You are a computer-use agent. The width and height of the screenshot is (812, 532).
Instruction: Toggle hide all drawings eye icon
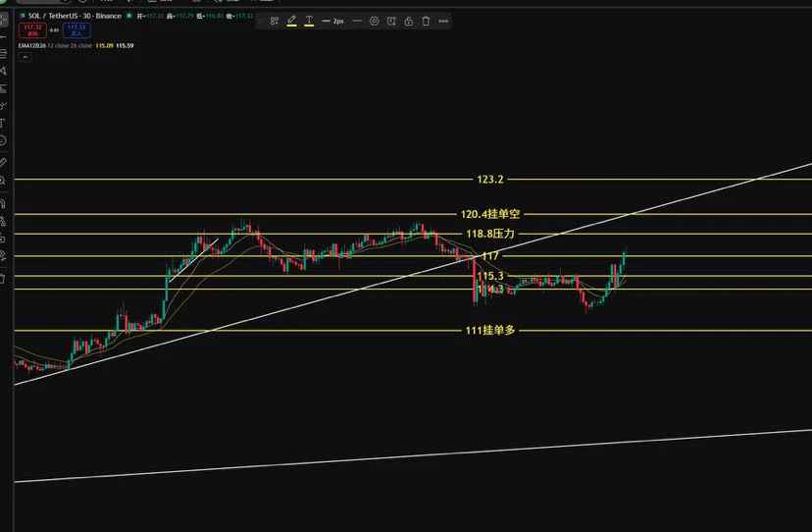click(x=3, y=255)
